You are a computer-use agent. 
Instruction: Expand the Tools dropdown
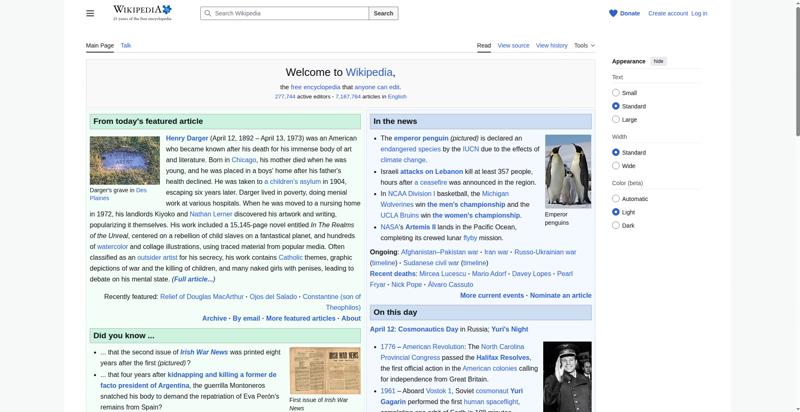click(584, 45)
